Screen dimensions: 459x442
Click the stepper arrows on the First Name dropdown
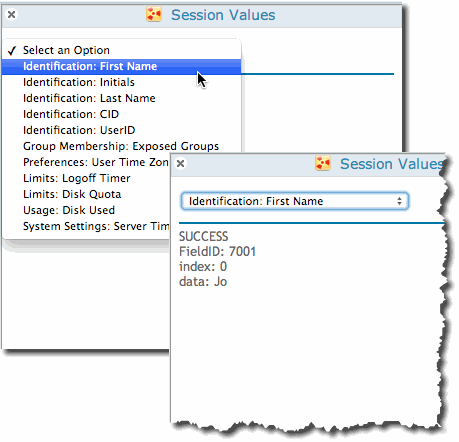(399, 201)
